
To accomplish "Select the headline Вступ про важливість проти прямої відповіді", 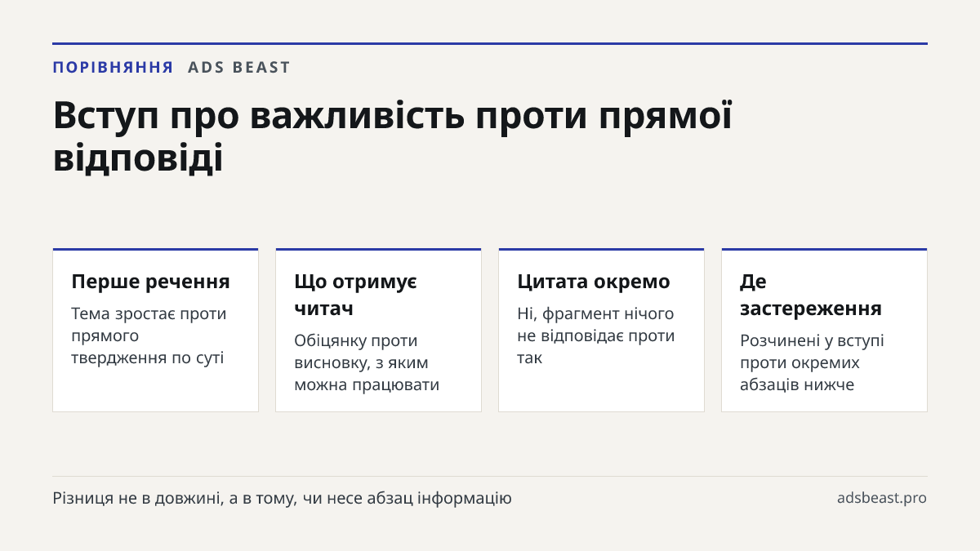I will (x=393, y=136).
